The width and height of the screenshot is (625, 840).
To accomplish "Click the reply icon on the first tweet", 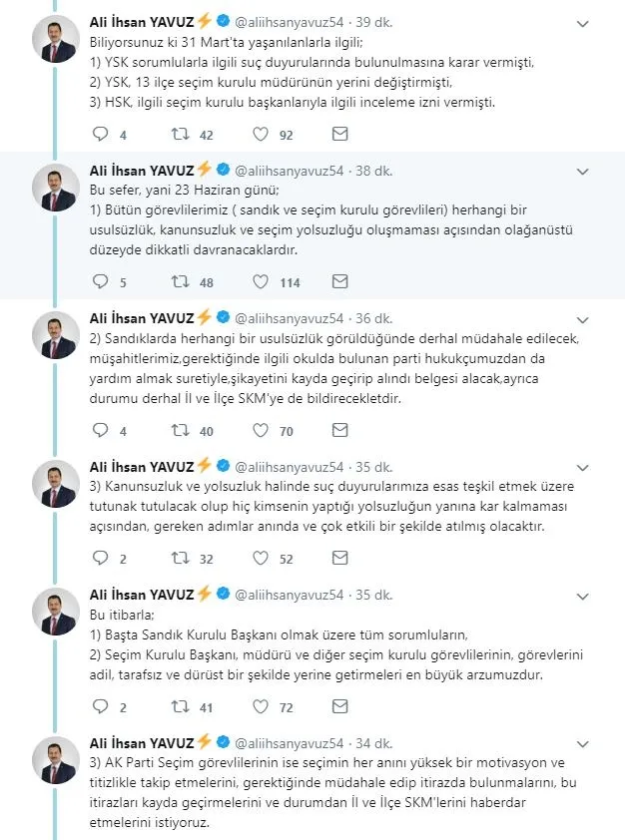I will pyautogui.click(x=98, y=133).
